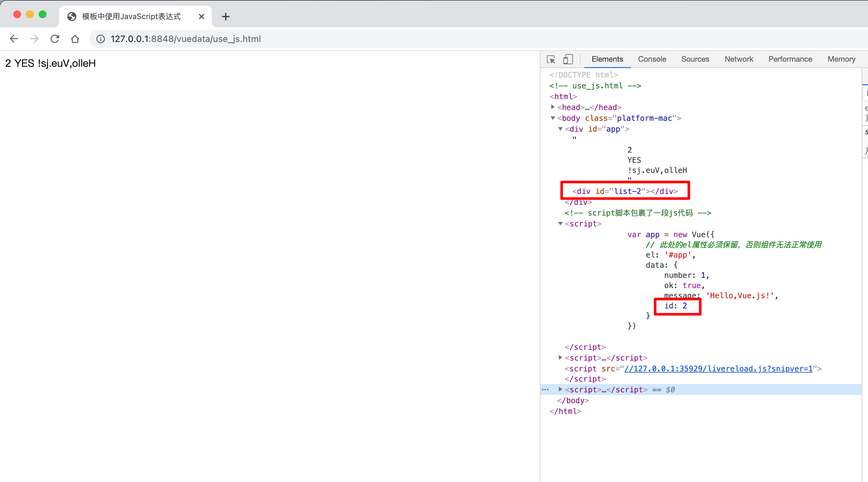
Task: Toggle the device toolbar in DevTools
Action: (568, 59)
